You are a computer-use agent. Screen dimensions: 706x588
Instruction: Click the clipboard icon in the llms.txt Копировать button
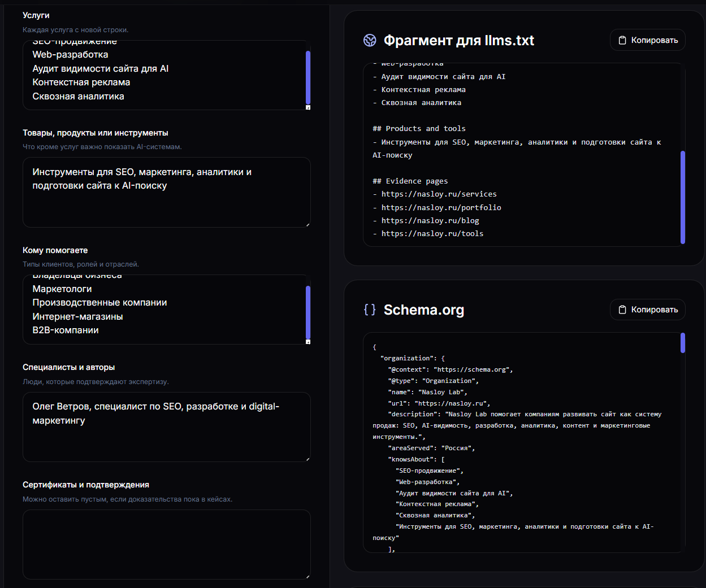pos(622,40)
